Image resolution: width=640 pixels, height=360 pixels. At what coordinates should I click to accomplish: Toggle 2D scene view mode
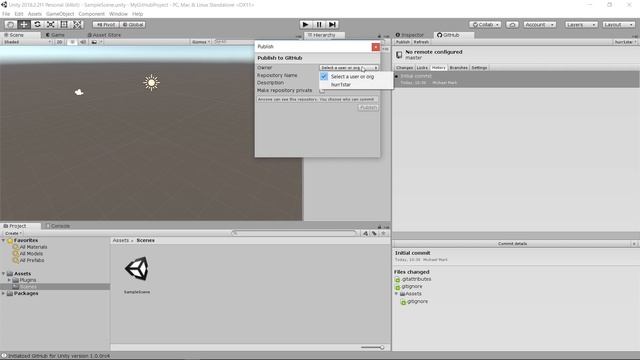[60, 42]
